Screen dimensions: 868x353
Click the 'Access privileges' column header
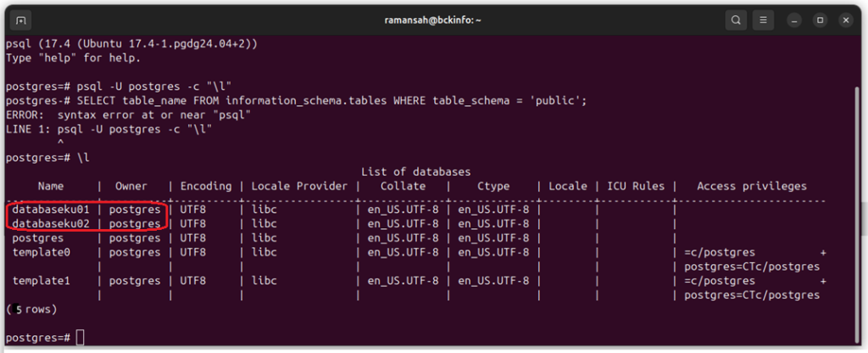click(752, 186)
